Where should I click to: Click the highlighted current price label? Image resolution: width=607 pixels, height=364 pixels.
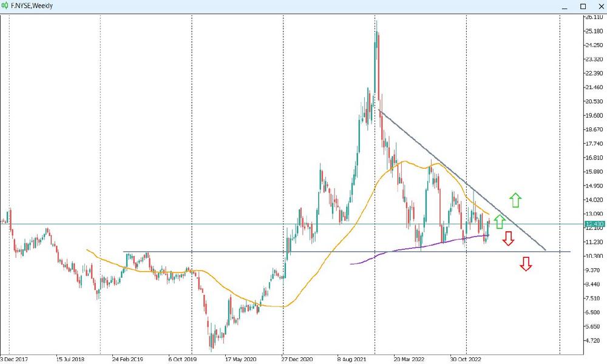tap(593, 224)
